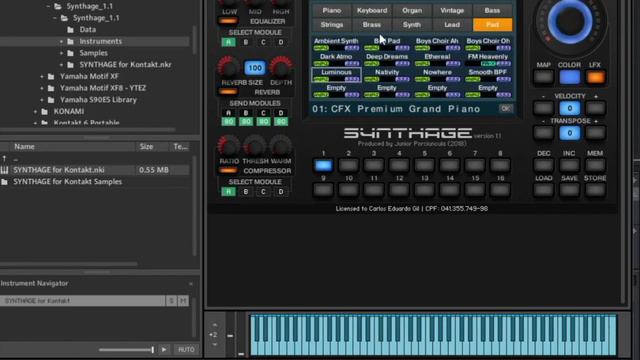This screenshot has width=640, height=360.
Task: Toggle the Equalizer power LED
Action: [x=228, y=21]
